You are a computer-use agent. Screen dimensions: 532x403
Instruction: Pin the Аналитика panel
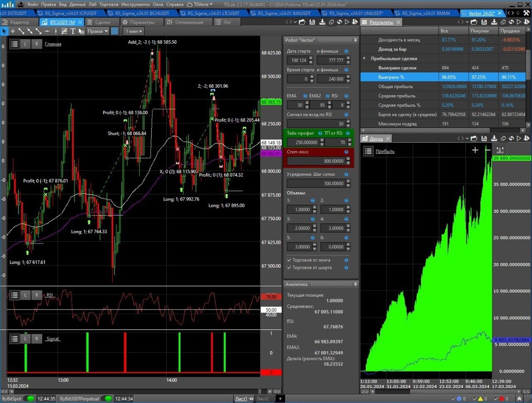[x=356, y=284]
